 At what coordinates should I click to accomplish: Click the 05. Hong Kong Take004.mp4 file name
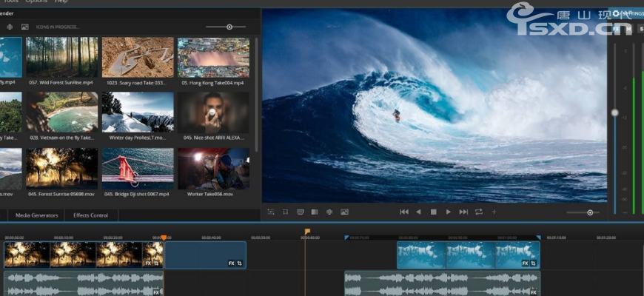(x=212, y=83)
